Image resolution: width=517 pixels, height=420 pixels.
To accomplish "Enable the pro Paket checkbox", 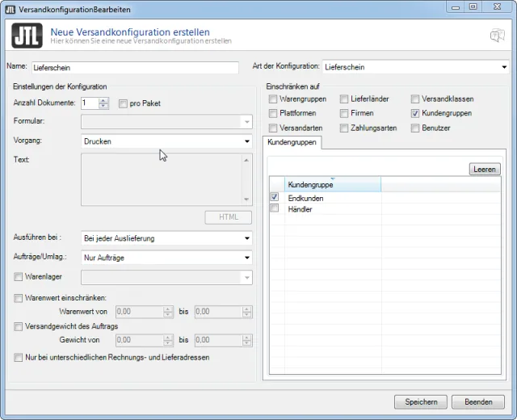I will [123, 104].
